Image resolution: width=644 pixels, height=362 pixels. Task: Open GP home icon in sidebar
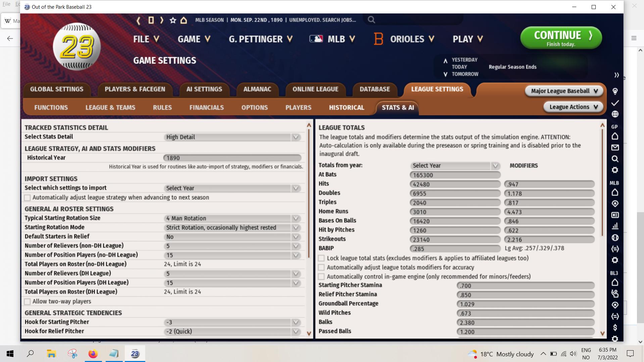pyautogui.click(x=615, y=136)
